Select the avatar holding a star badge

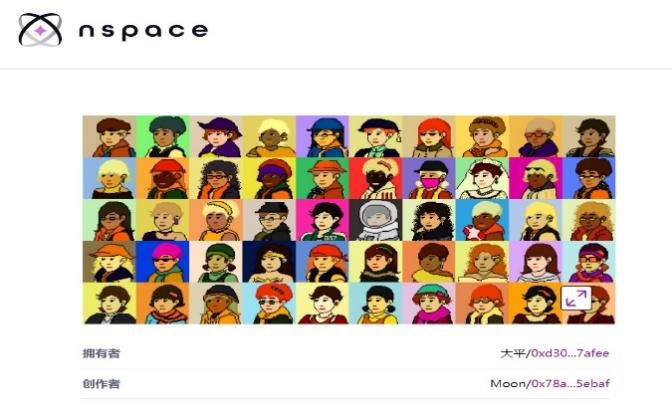[x=482, y=220]
